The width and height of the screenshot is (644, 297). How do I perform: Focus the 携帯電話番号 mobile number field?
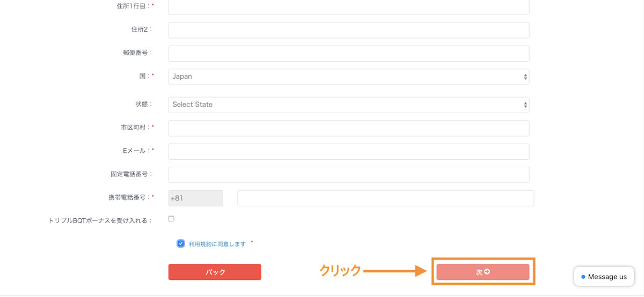(386, 198)
